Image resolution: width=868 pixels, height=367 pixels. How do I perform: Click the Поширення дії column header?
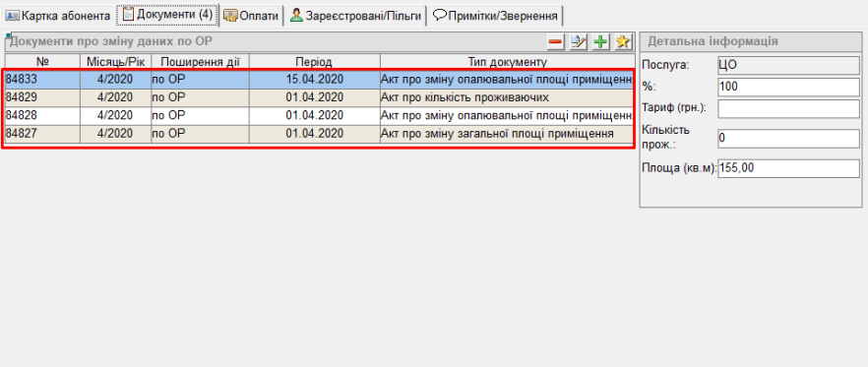[200, 61]
